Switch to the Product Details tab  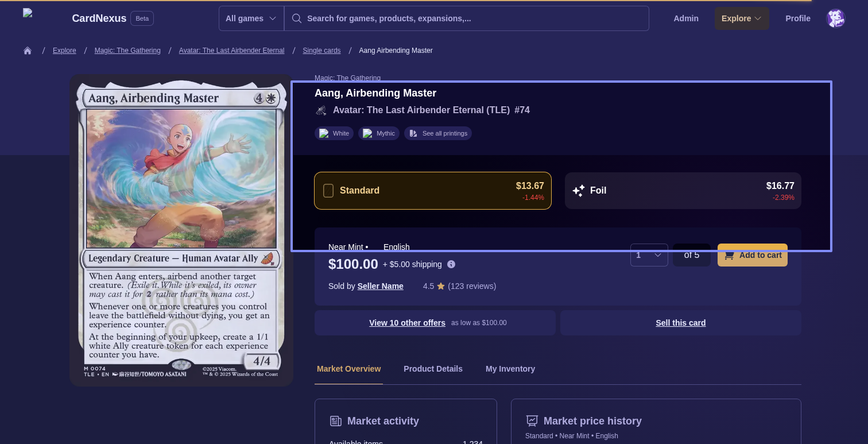pyautogui.click(x=433, y=369)
